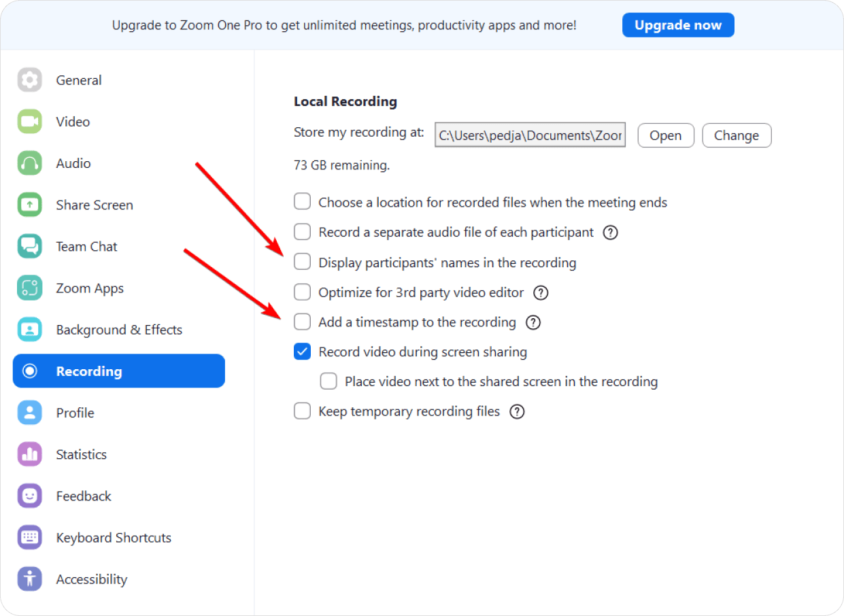The width and height of the screenshot is (844, 616).
Task: Click the General gear icon
Action: (x=30, y=80)
